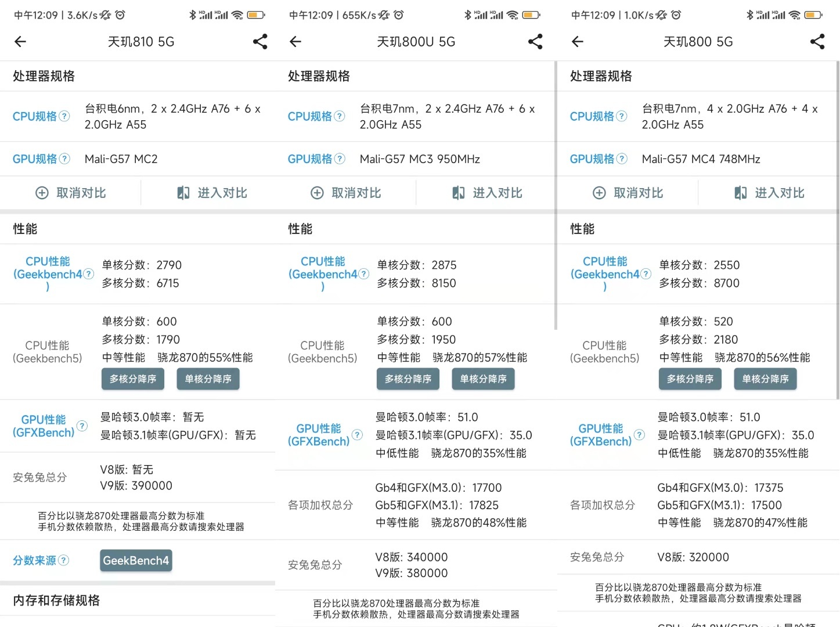840x627 pixels.
Task: Tap 取消对比 on 天玑800U panel
Action: 345,193
